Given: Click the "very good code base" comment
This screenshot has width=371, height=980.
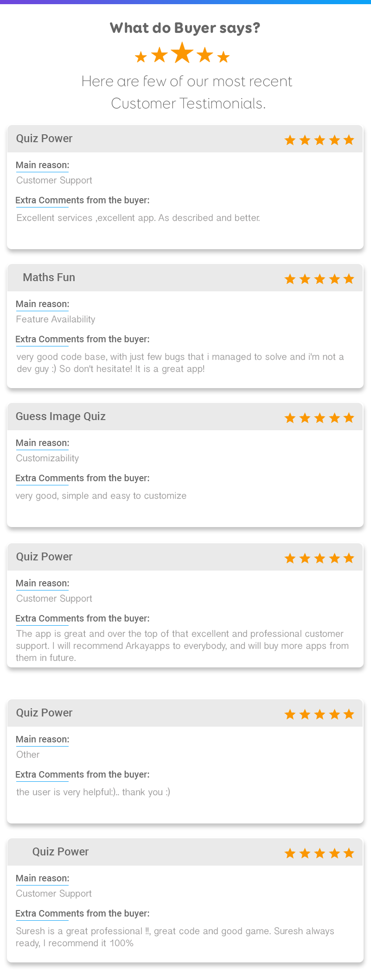Looking at the screenshot, I should pyautogui.click(x=180, y=363).
